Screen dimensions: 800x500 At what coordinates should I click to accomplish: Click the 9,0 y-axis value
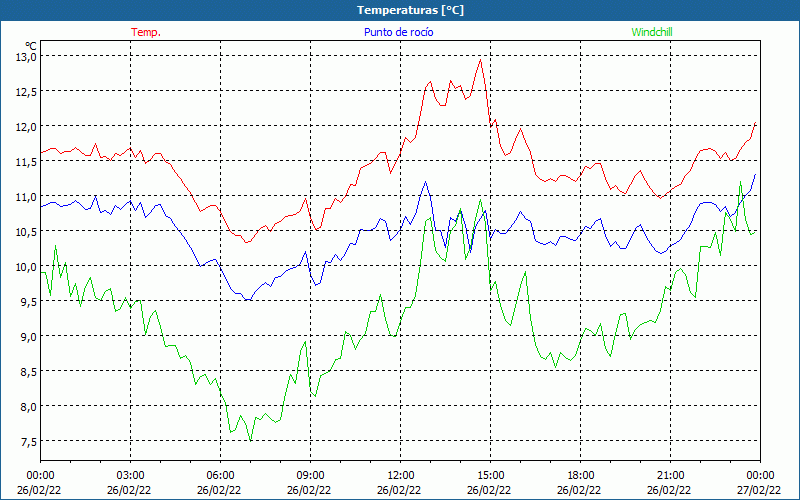click(29, 337)
